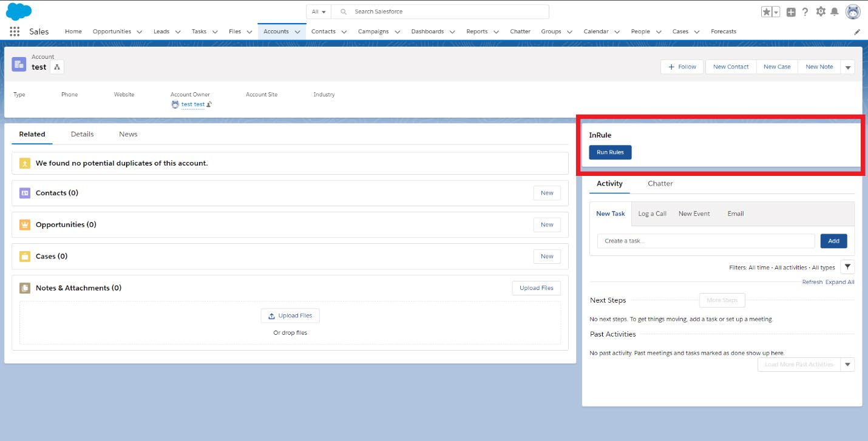Switch to the Chatter tab in activity panel
The width and height of the screenshot is (868, 441).
660,183
